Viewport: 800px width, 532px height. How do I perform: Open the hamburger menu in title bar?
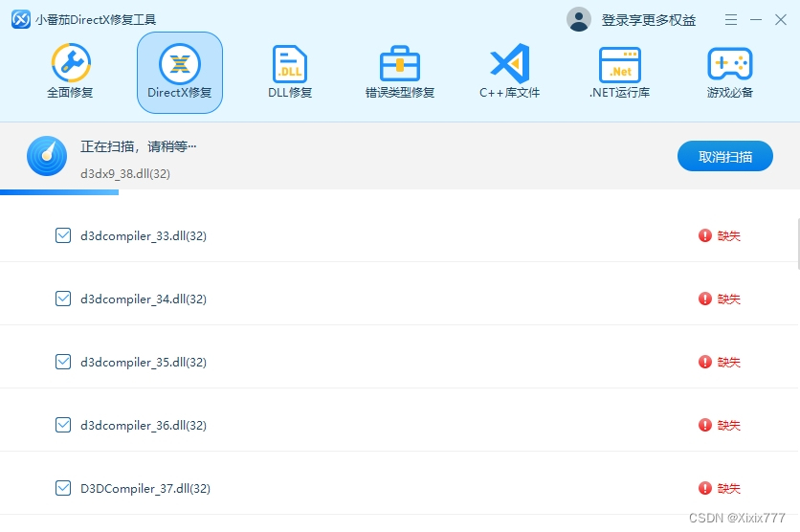click(730, 20)
